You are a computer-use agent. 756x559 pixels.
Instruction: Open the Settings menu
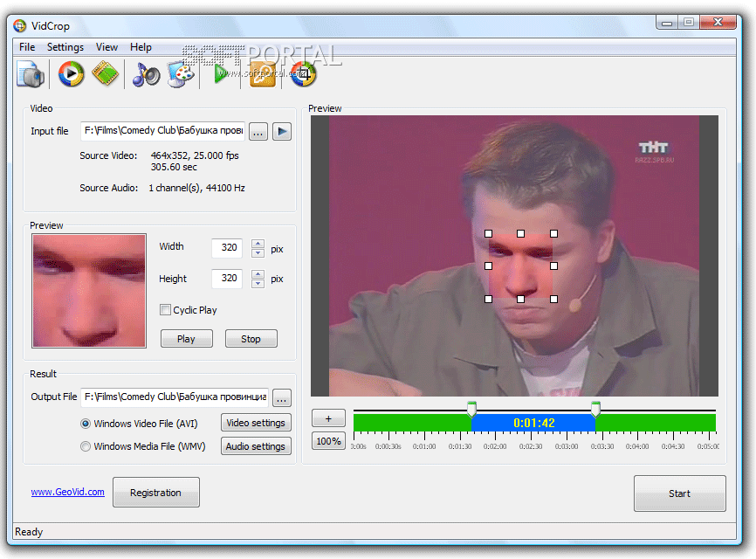coord(65,47)
